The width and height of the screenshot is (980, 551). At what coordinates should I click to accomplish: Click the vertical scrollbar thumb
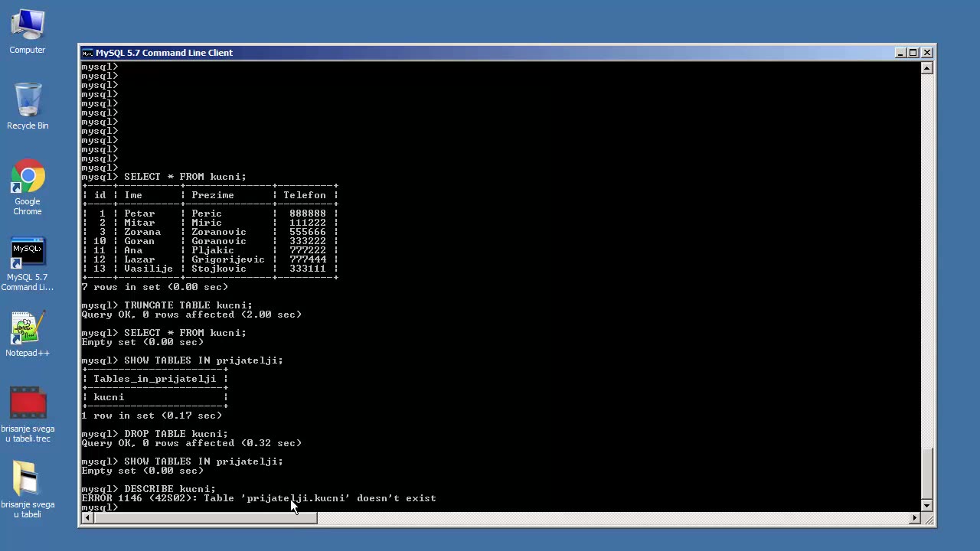(927, 473)
